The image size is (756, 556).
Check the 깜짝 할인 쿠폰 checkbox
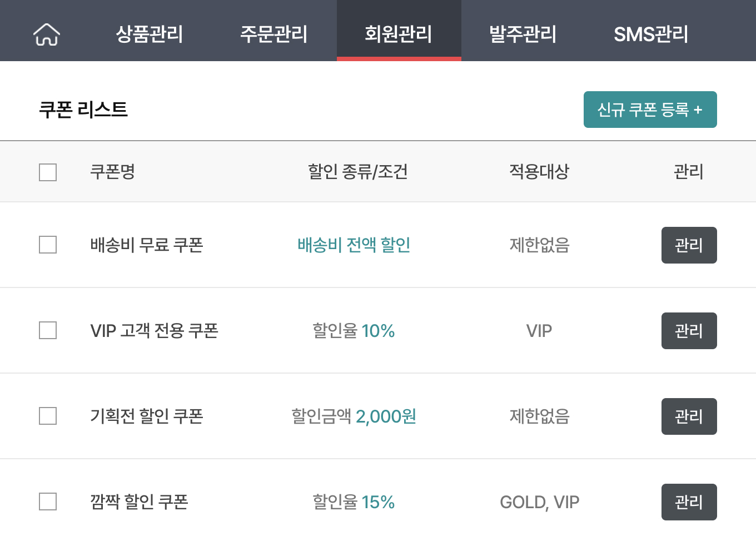pyautogui.click(x=48, y=502)
